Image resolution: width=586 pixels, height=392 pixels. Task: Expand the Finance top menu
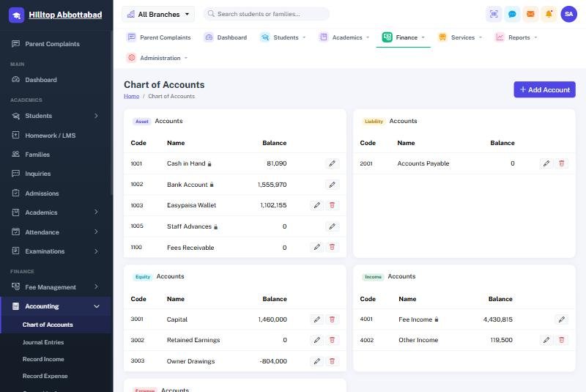[404, 37]
